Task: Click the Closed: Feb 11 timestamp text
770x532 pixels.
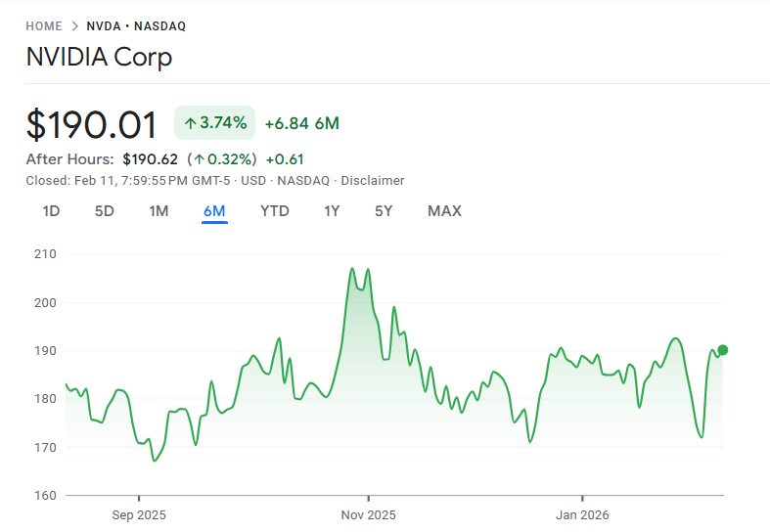Action: point(127,181)
